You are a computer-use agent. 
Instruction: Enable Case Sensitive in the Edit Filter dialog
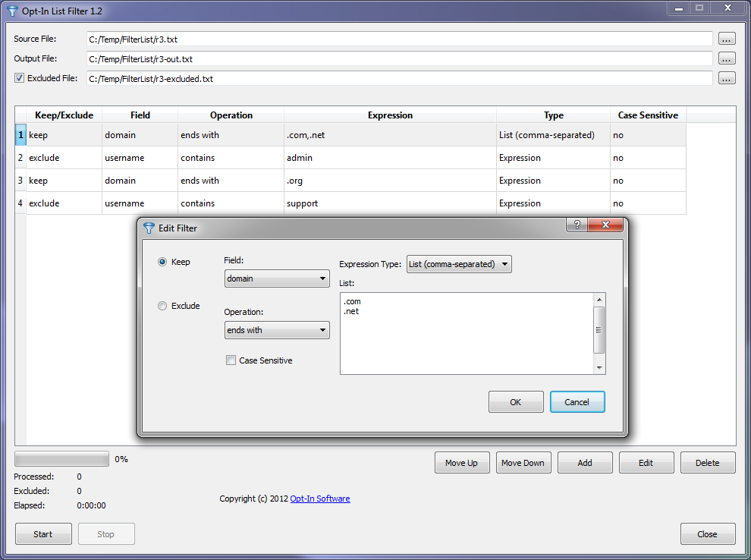231,360
